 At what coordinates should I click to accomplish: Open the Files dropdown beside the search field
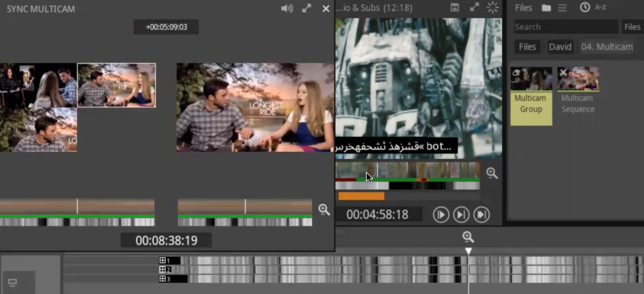coord(632,27)
